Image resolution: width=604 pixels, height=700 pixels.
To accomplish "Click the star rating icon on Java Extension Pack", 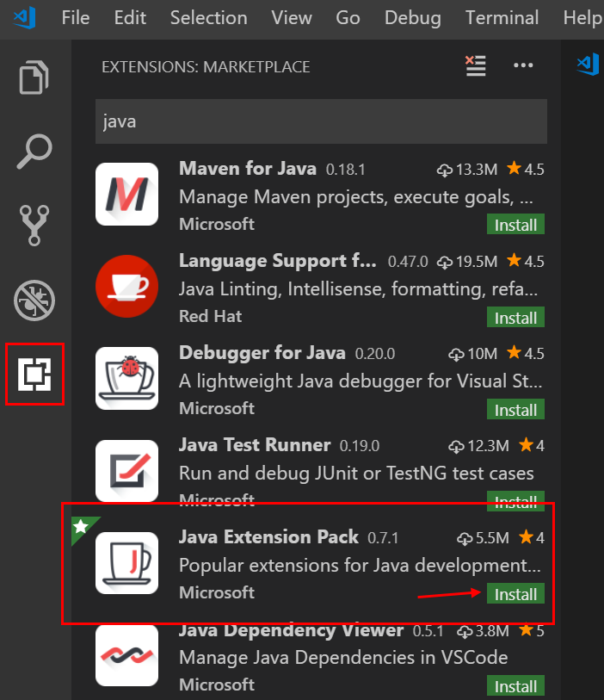I will pos(526,537).
